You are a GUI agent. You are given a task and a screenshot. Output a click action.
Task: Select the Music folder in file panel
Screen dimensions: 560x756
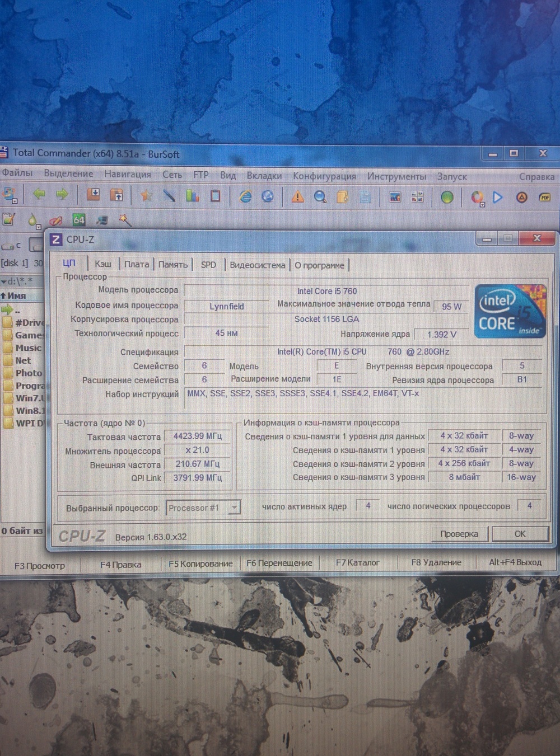23,348
